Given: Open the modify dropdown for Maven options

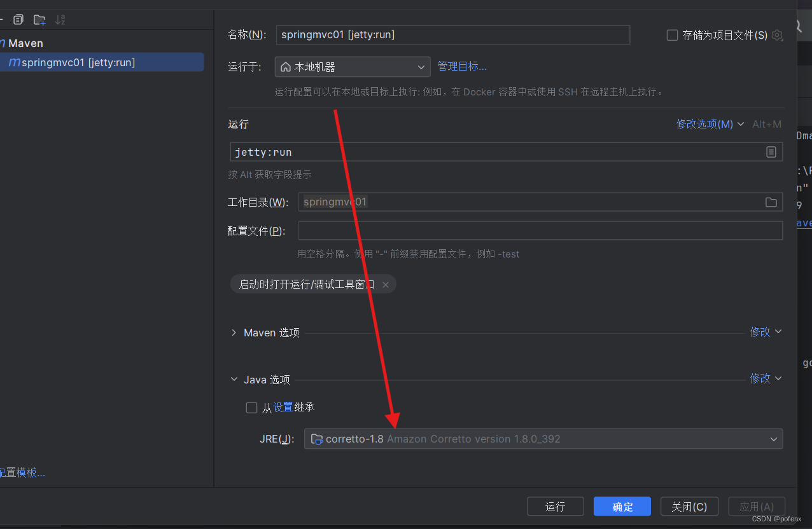Looking at the screenshot, I should coord(766,332).
